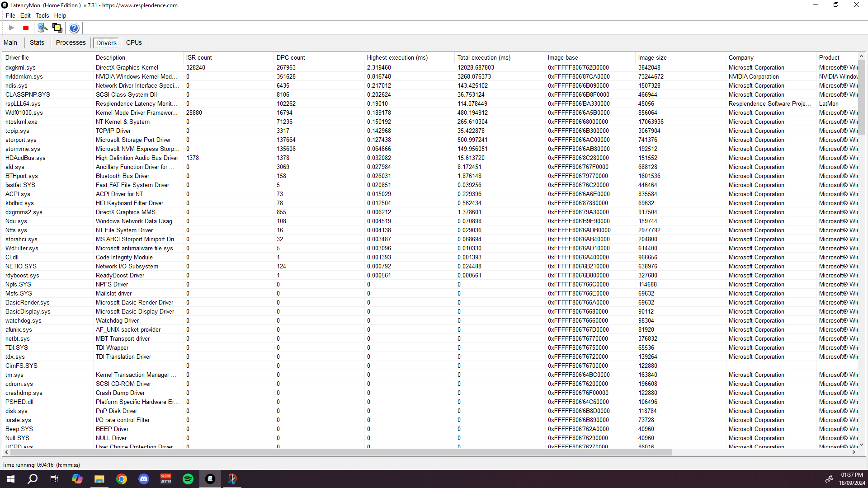Open the blue Help question mark icon
Image resolution: width=868 pixels, height=488 pixels.
pos(74,28)
